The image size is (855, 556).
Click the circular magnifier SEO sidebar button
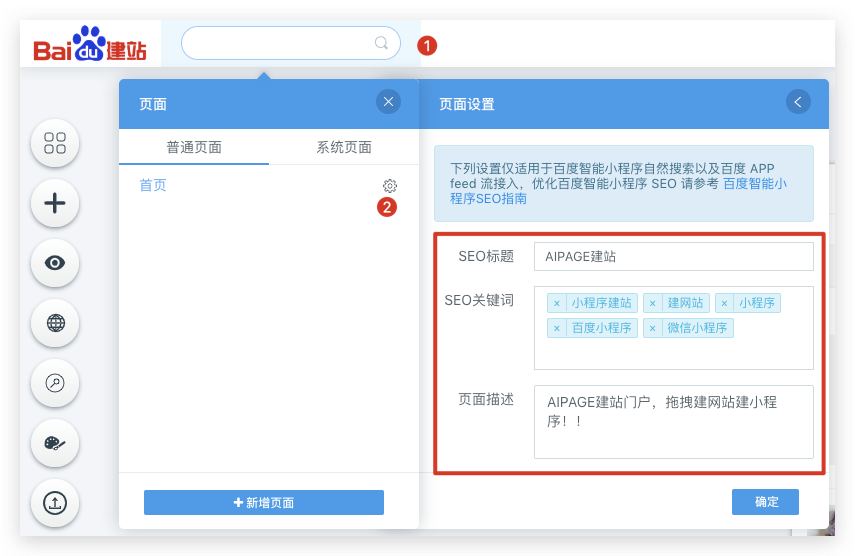pos(55,383)
